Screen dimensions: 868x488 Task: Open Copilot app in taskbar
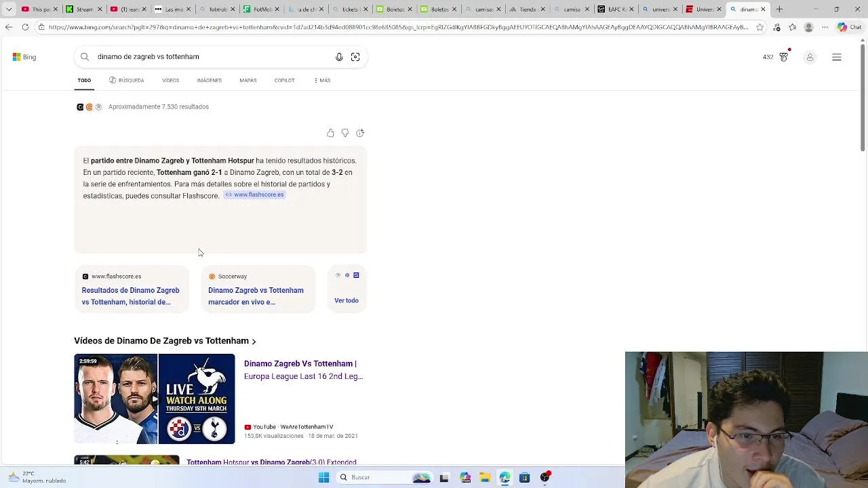(465, 478)
